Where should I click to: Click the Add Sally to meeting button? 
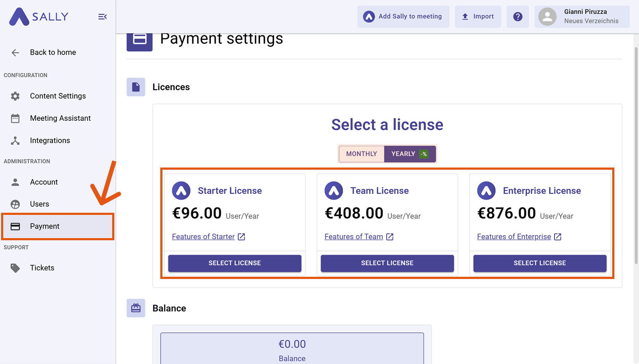pos(403,17)
